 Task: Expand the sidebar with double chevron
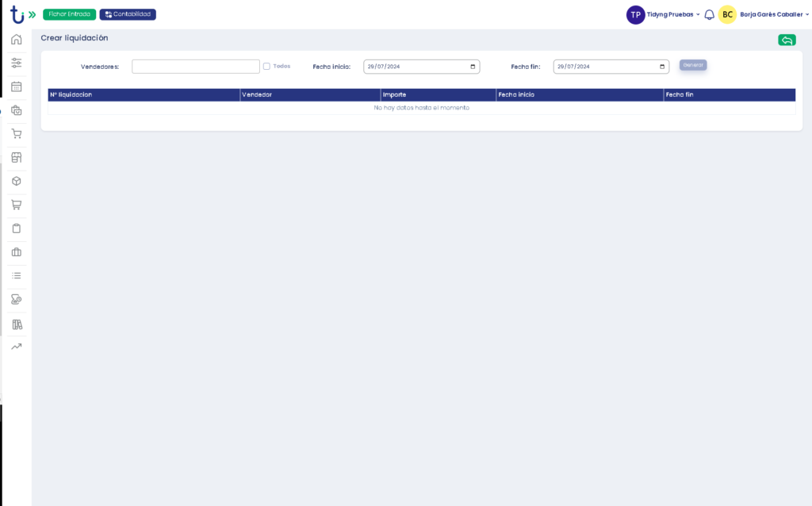[32, 14]
